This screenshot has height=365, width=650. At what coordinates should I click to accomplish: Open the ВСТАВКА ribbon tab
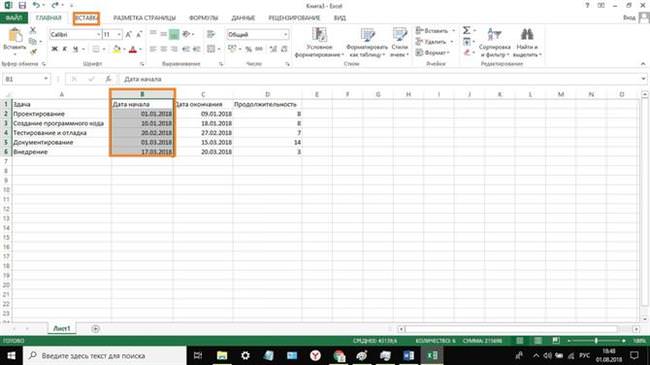tap(86, 18)
